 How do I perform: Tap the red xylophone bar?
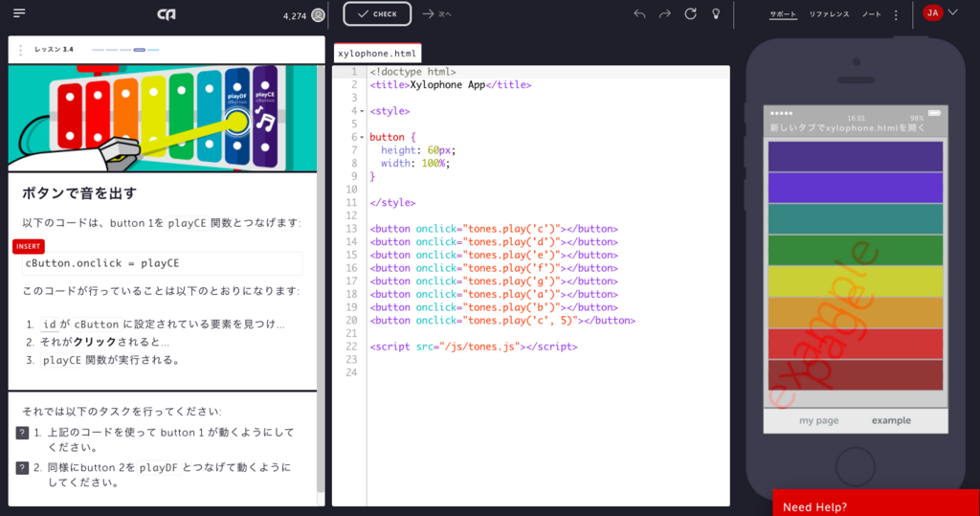click(x=855, y=344)
